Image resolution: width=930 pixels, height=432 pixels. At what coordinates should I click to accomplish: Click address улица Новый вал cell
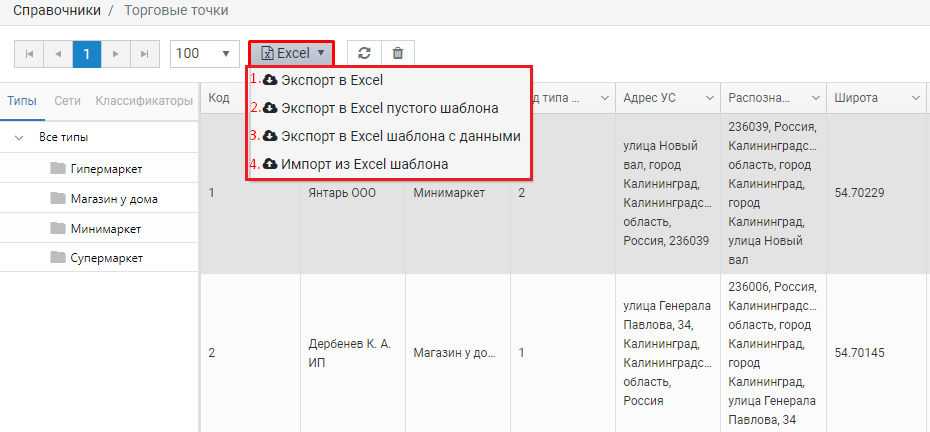668,193
